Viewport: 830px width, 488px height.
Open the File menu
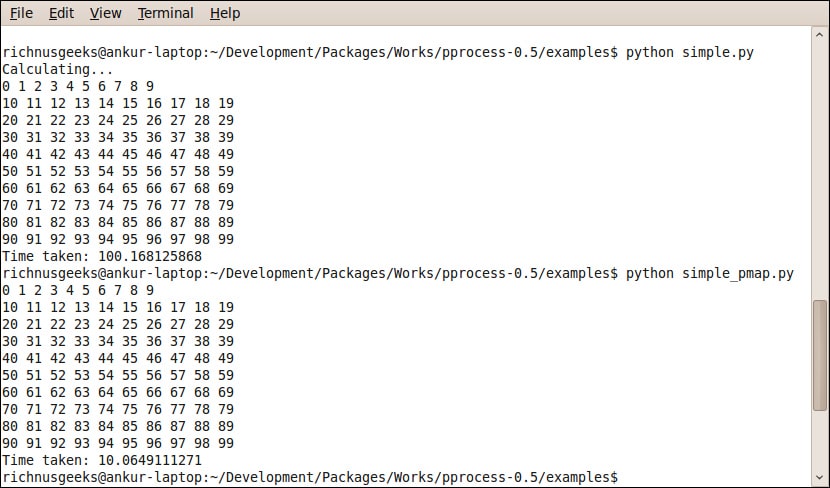[x=21, y=13]
